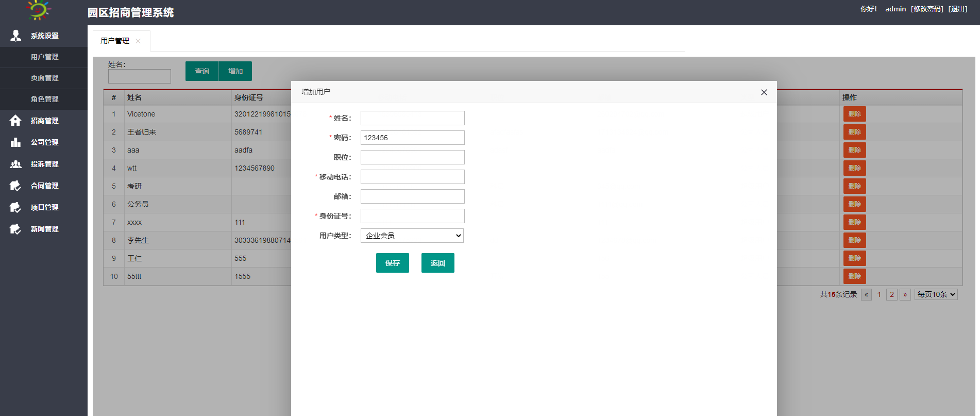Screen dimensions: 980x416
Task: Focus the 移动电话 input field
Action: point(413,177)
